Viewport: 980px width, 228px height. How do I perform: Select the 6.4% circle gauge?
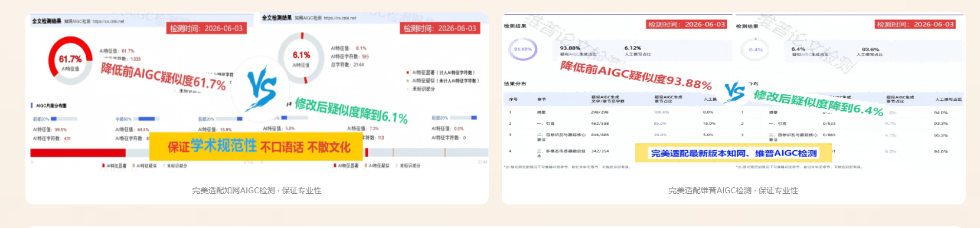[x=755, y=49]
